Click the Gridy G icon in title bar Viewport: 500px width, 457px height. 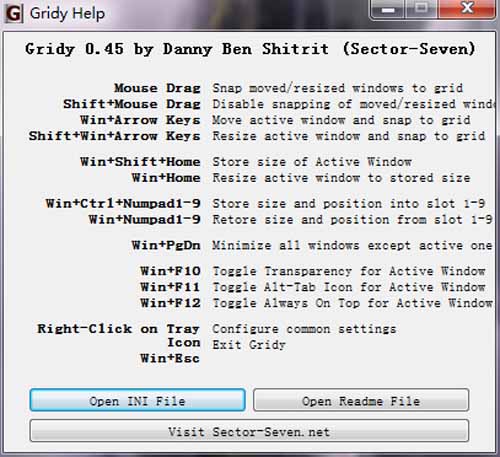(14, 14)
